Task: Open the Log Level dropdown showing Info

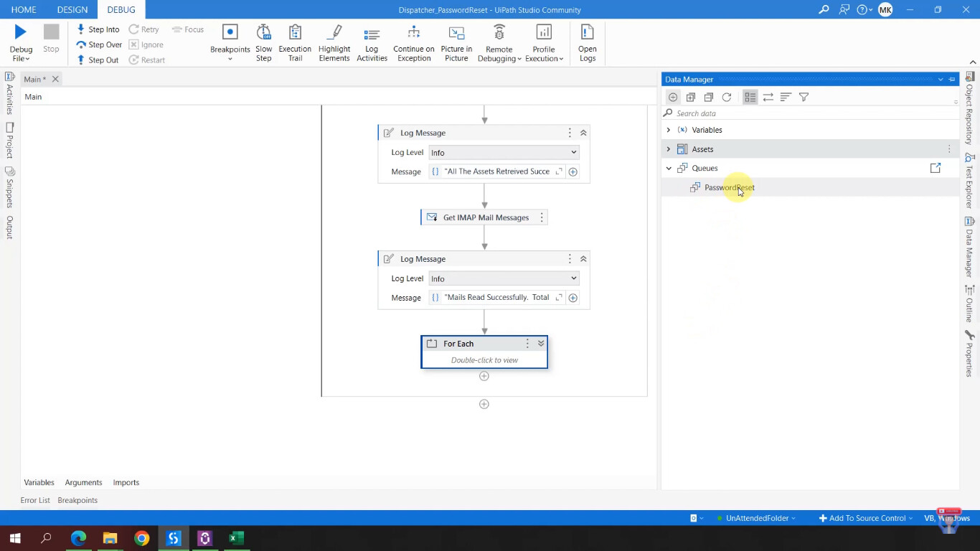Action: [x=502, y=152]
